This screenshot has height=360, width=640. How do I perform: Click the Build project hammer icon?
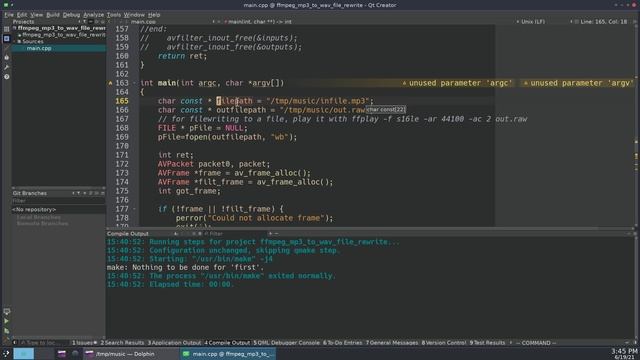click(7, 339)
